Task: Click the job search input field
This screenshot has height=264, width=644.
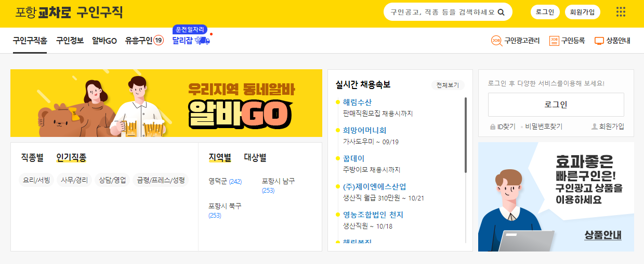Action: (443, 12)
